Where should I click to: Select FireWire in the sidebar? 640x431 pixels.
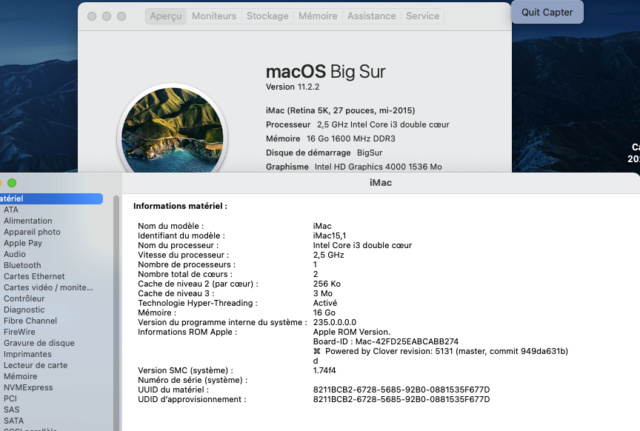click(x=19, y=332)
